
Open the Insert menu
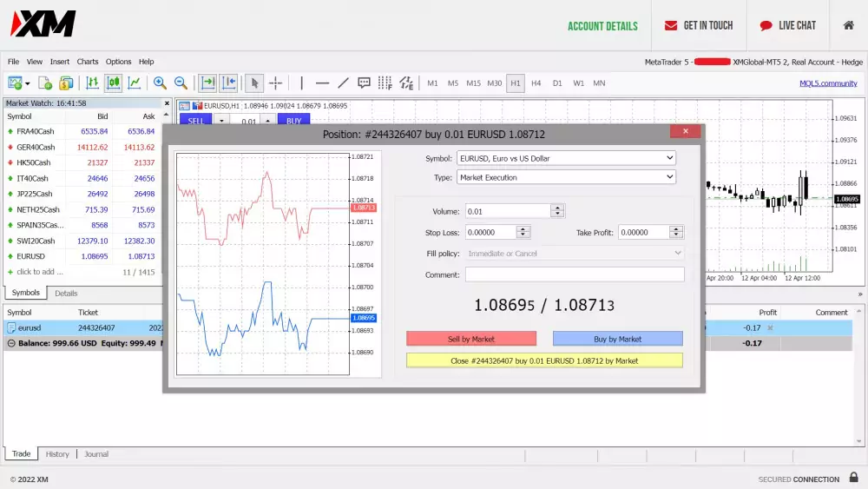(60, 62)
